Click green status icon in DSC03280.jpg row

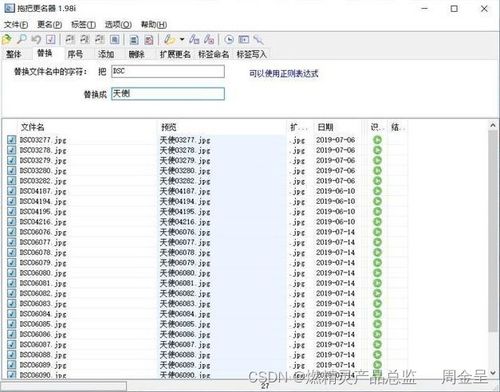point(377,171)
